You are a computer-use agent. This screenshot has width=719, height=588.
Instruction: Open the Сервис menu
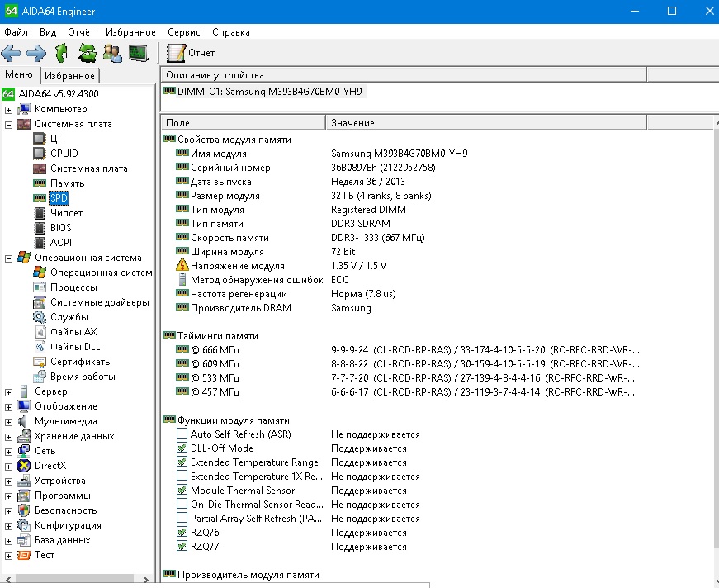[183, 32]
